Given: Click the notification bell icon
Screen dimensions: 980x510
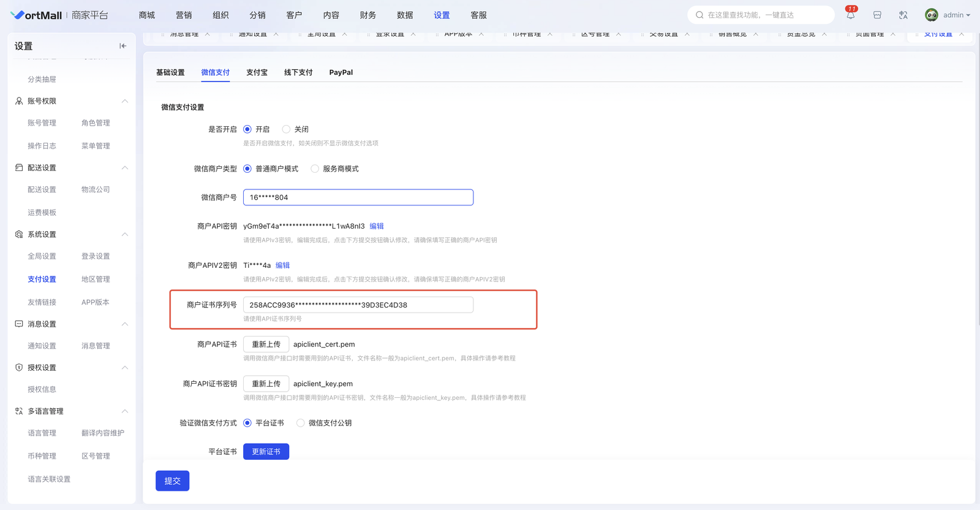Looking at the screenshot, I should click(850, 15).
